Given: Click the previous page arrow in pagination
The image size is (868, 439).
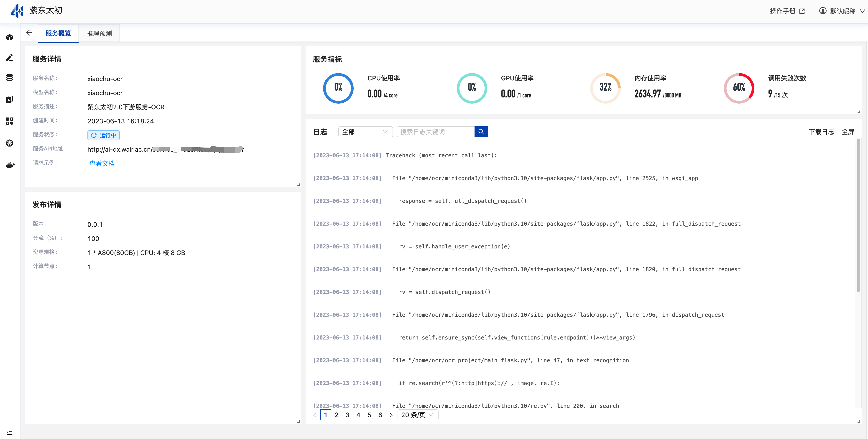Looking at the screenshot, I should coord(314,415).
